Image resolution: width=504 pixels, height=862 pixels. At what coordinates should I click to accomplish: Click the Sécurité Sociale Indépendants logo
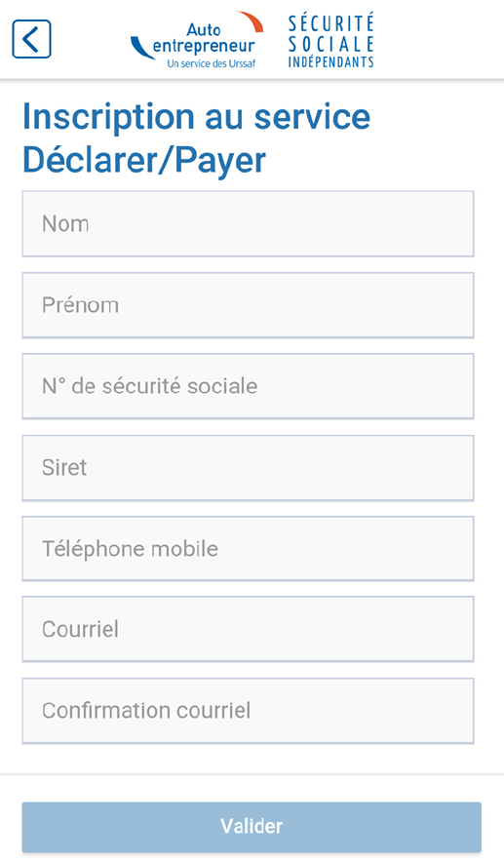tap(330, 41)
